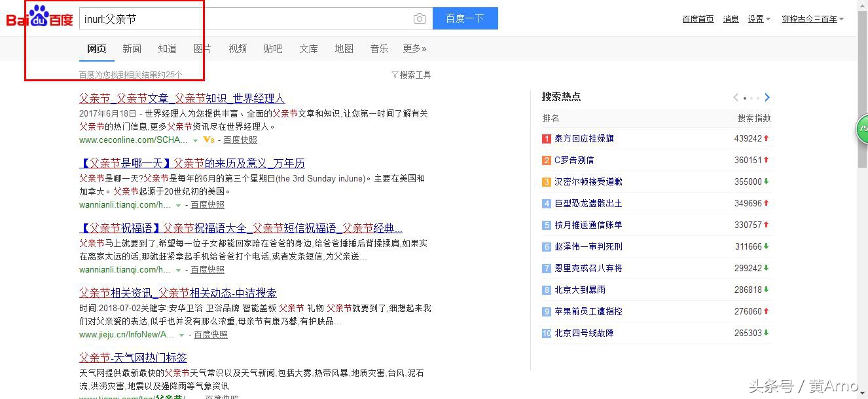Click the green circular badge at right edge
Image resolution: width=868 pixels, height=399 pixels.
click(863, 128)
